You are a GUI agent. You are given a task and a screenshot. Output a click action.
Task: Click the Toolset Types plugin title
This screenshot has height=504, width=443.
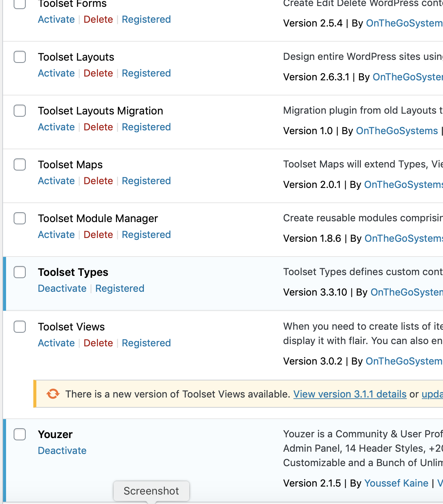[x=73, y=272]
